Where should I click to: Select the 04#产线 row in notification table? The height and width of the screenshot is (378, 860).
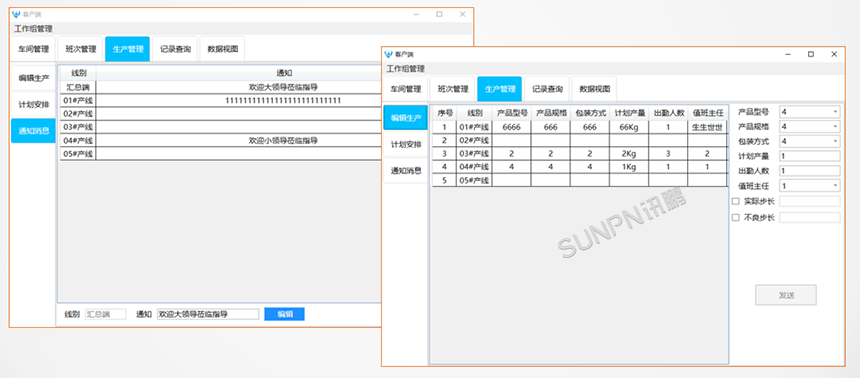(219, 140)
